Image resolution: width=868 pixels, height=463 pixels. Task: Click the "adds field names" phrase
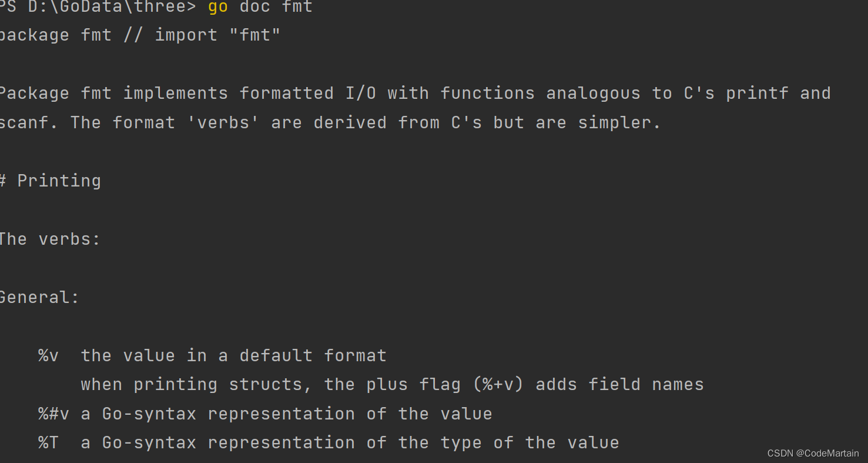[619, 385]
